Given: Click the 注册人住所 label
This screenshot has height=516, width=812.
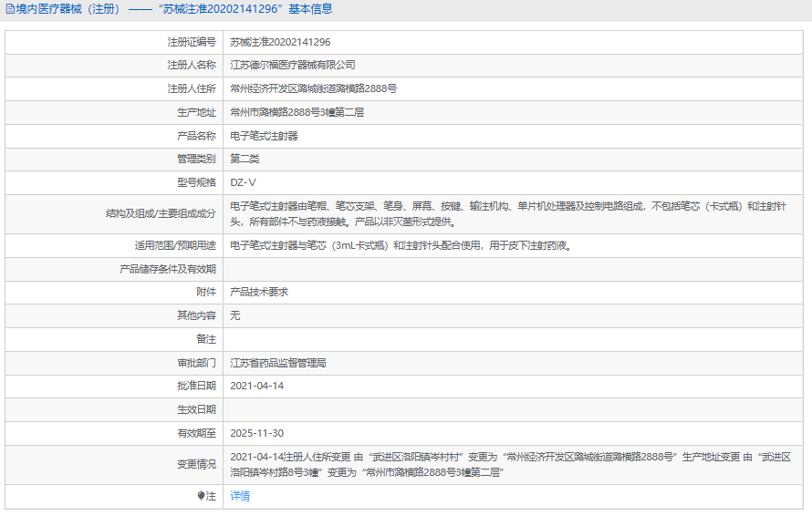Looking at the screenshot, I should pyautogui.click(x=192, y=88).
